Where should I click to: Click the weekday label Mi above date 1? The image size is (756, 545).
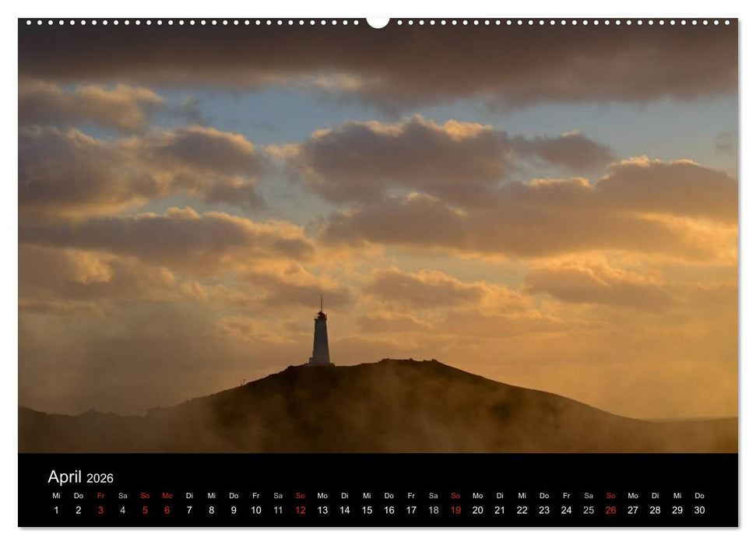click(x=55, y=494)
